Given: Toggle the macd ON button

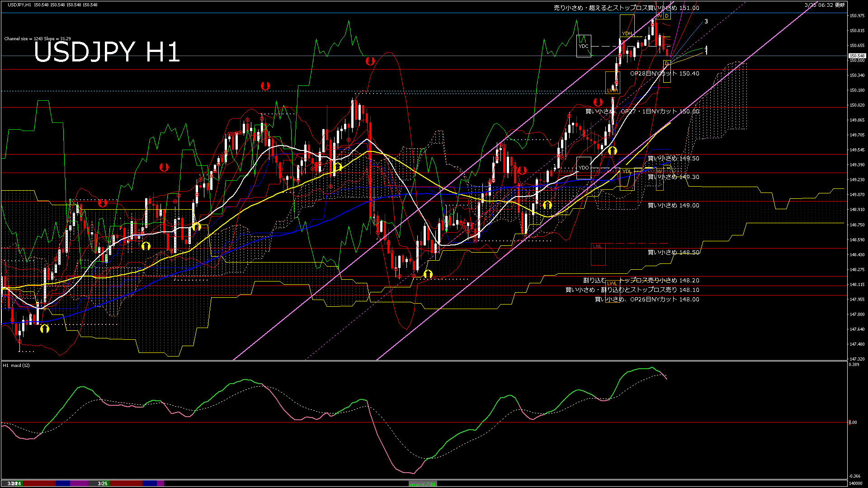Looking at the screenshot, I should [x=423, y=484].
